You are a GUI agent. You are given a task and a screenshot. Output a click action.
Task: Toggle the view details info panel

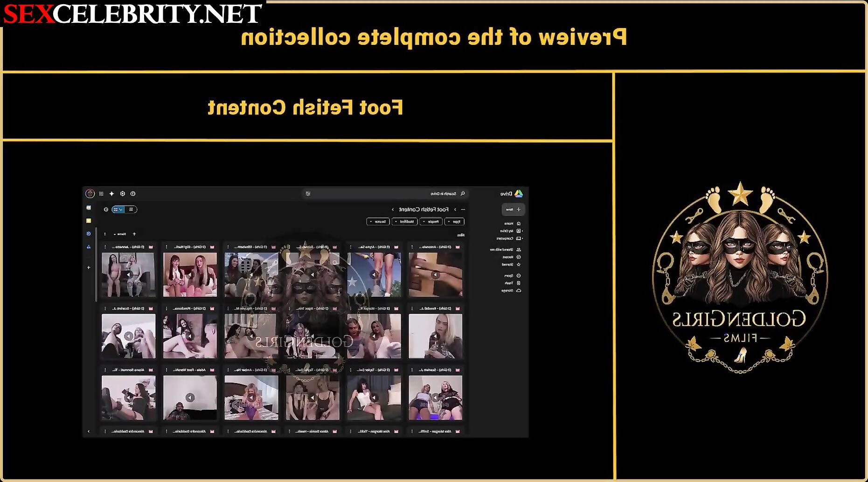(106, 210)
